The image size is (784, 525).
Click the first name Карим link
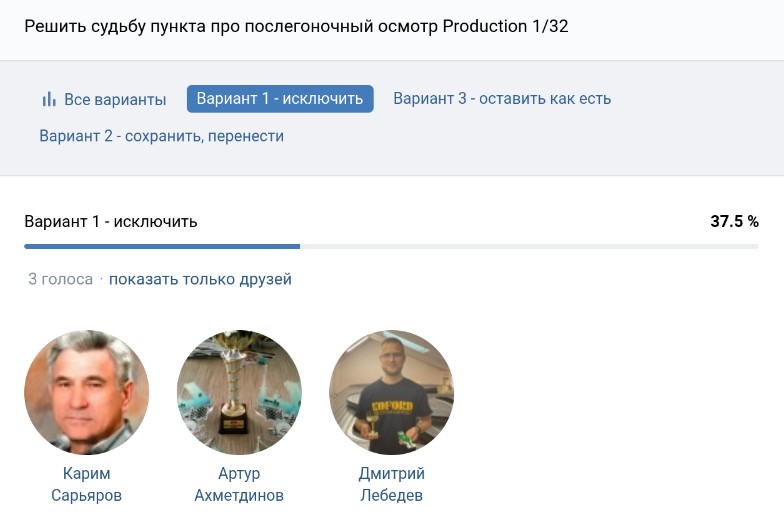(86, 473)
